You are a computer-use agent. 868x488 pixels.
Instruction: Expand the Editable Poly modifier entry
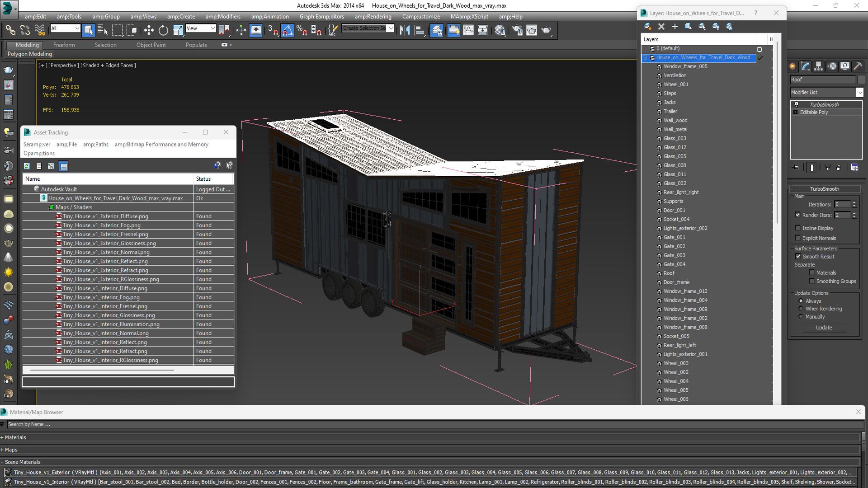795,112
